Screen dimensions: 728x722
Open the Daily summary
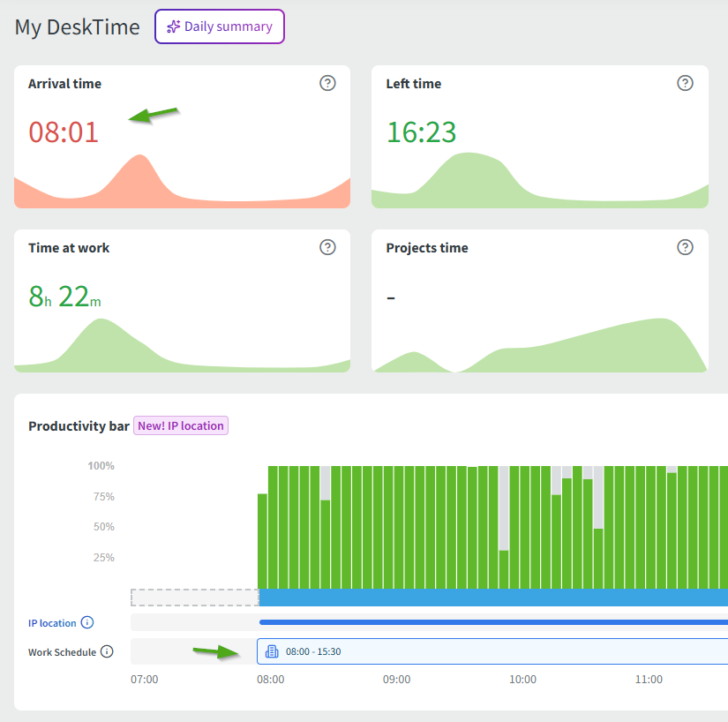(219, 26)
